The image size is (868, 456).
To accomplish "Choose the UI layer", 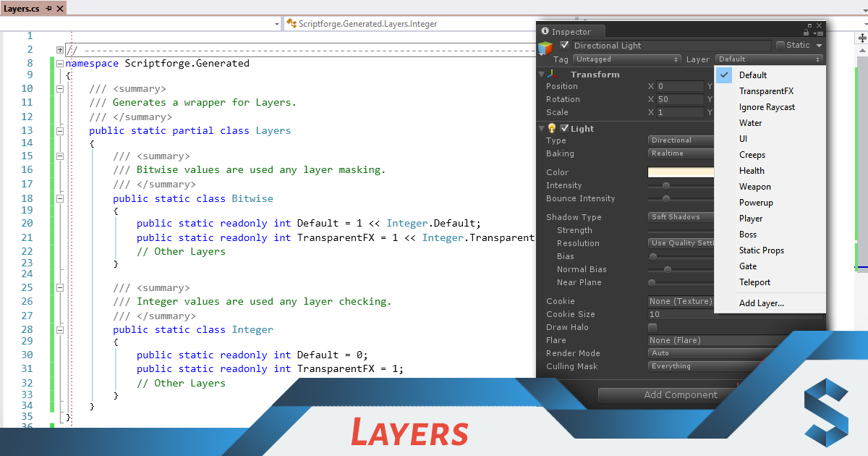I will (770, 139).
